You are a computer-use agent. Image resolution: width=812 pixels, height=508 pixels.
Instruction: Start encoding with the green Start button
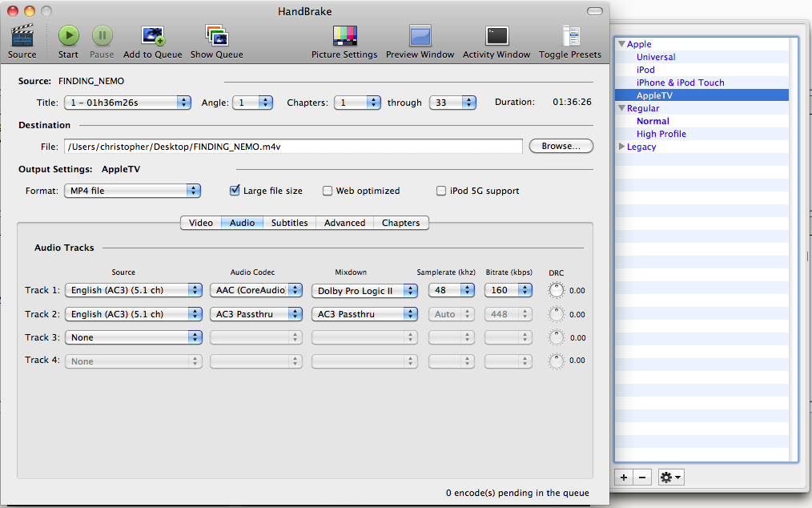tap(68, 36)
